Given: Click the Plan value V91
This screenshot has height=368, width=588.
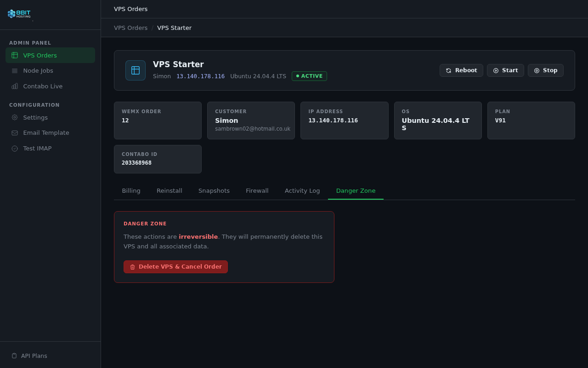Looking at the screenshot, I should click(x=500, y=121).
